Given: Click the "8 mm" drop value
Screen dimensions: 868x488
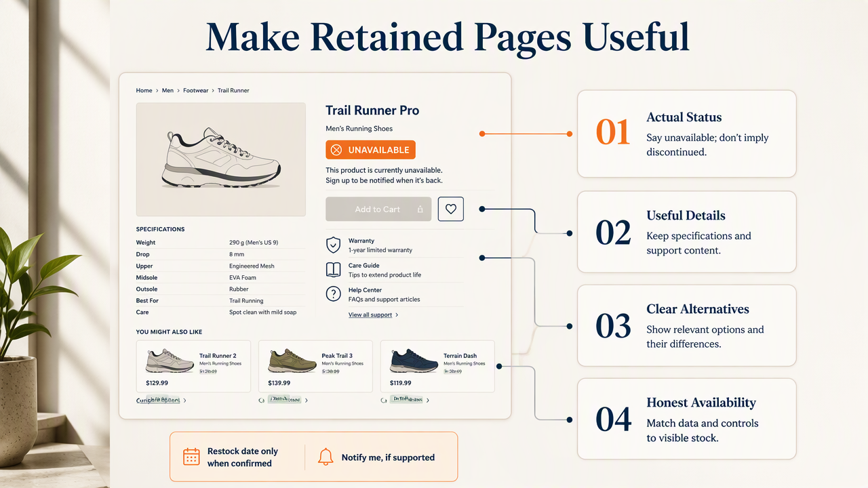Looking at the screenshot, I should tap(236, 254).
